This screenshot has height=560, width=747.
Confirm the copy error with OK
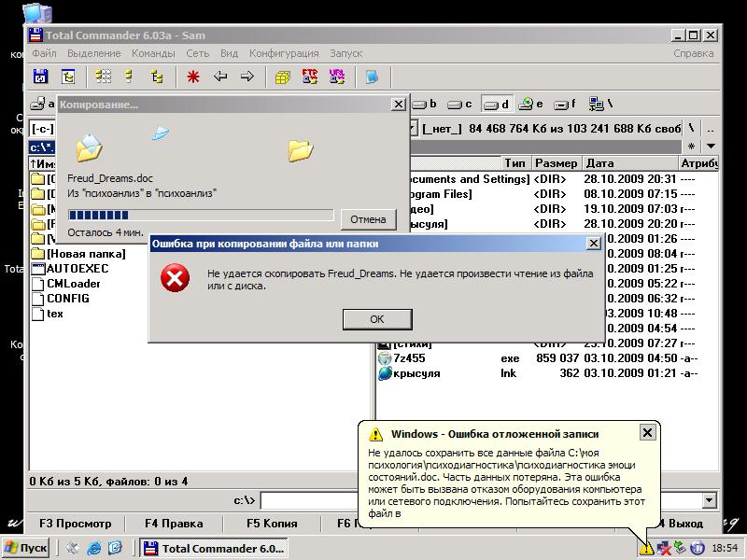[x=377, y=319]
